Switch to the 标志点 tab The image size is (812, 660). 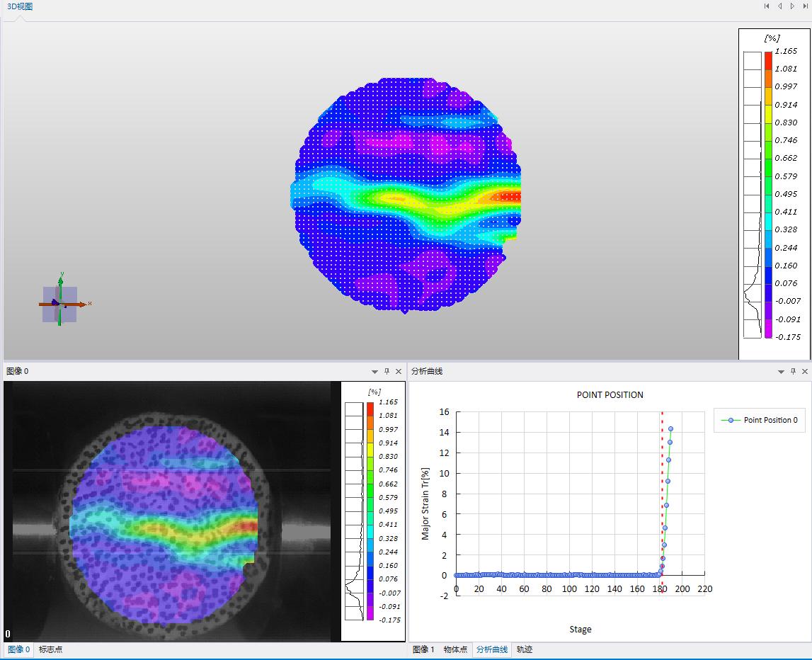[x=50, y=649]
